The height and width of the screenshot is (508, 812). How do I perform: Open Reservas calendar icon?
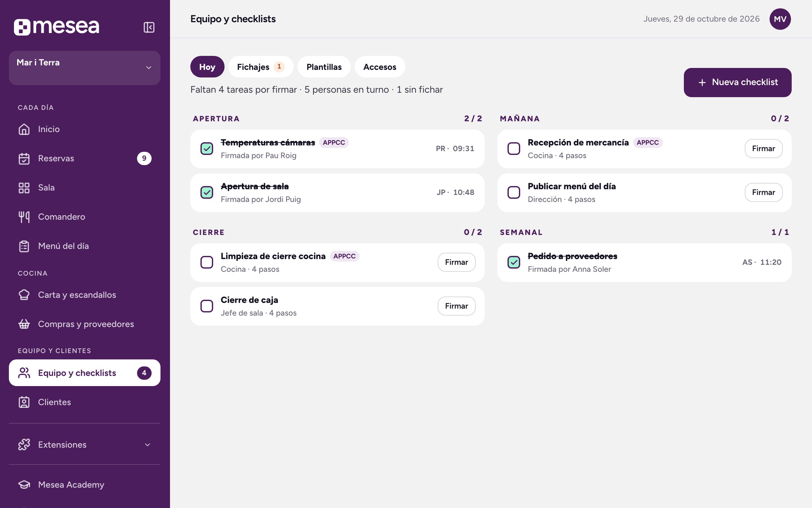[24, 158]
